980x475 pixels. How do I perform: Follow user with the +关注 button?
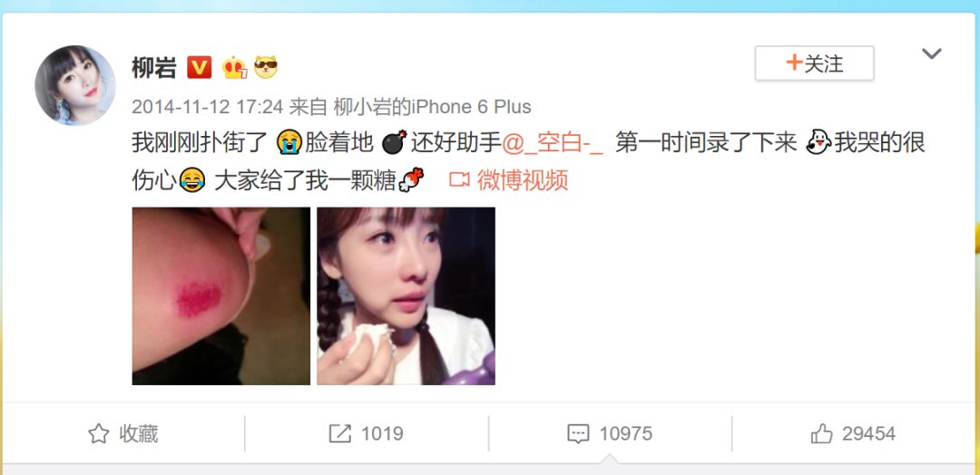814,63
